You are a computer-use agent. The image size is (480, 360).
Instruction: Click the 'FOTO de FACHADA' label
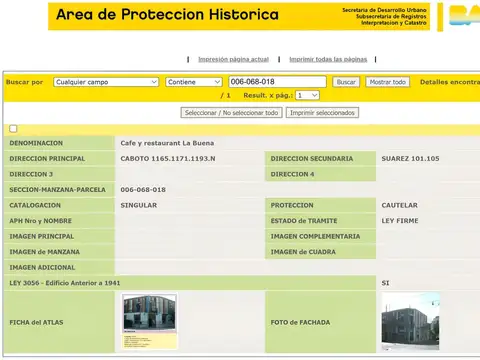pyautogui.click(x=300, y=322)
